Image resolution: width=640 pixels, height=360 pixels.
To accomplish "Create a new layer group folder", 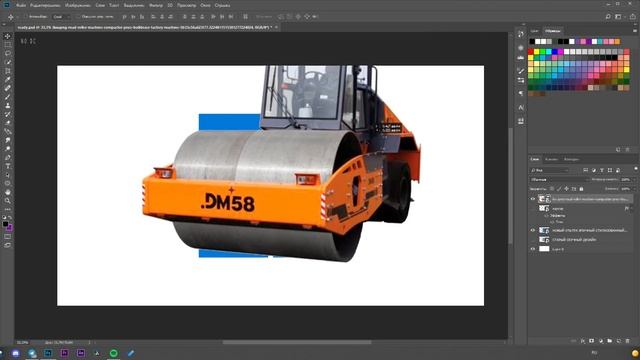I will point(609,341).
